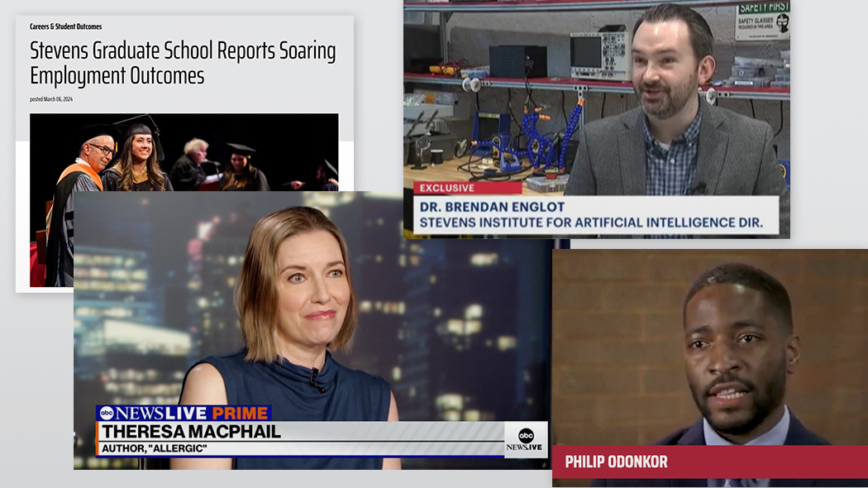Click the round ABC News Live badge
The image size is (868, 488).
(526, 438)
